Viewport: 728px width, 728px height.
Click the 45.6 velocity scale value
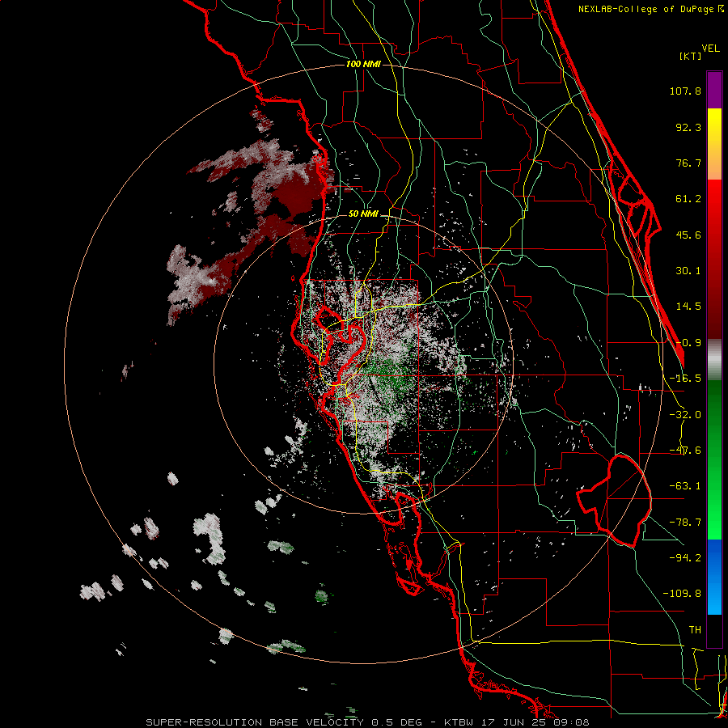[x=688, y=235]
